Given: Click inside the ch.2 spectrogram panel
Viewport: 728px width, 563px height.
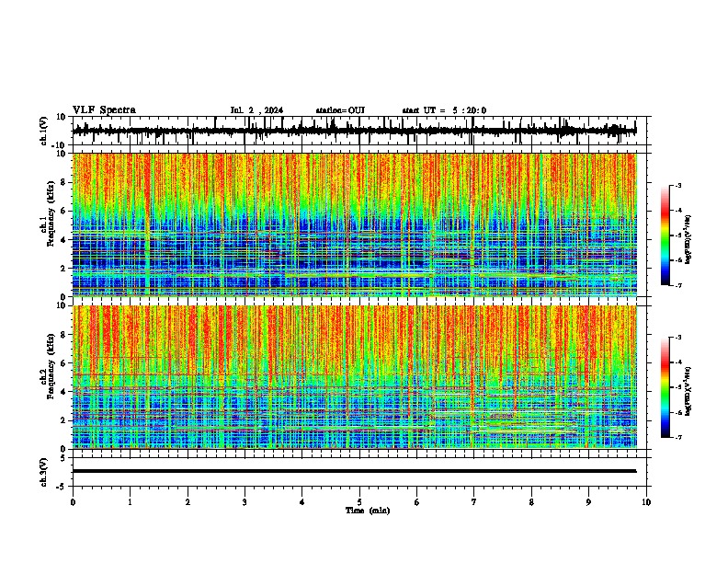Looking at the screenshot, I should point(354,377).
